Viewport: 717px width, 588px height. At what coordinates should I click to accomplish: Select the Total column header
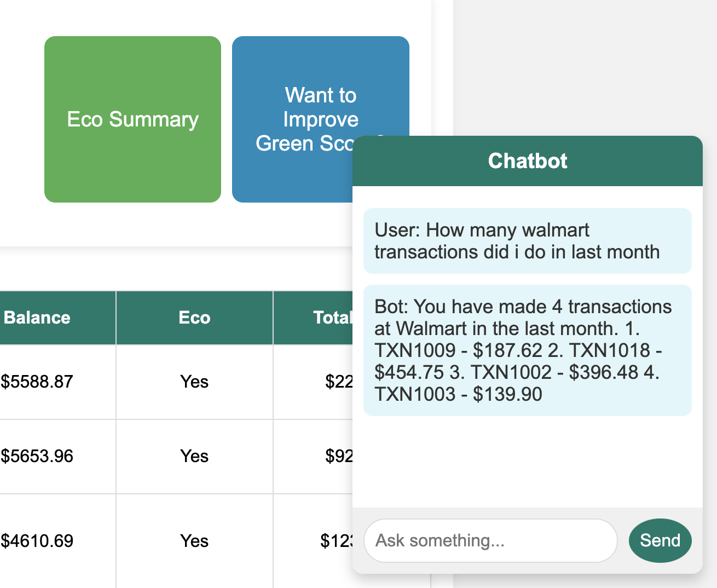point(332,318)
